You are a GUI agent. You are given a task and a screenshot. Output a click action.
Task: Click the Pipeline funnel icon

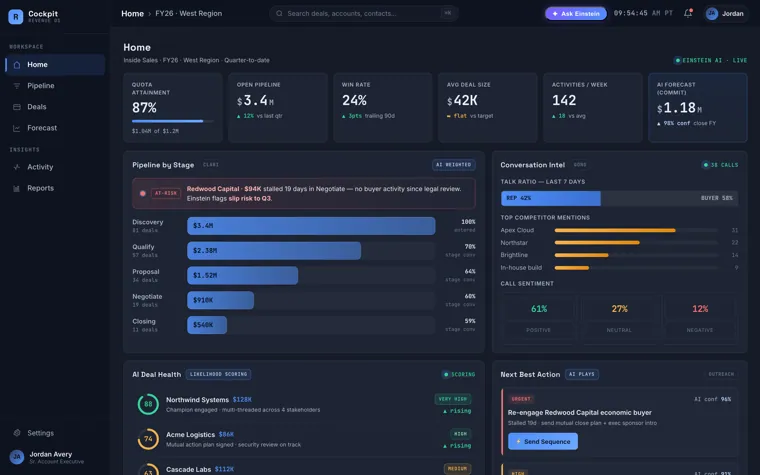tap(17, 86)
